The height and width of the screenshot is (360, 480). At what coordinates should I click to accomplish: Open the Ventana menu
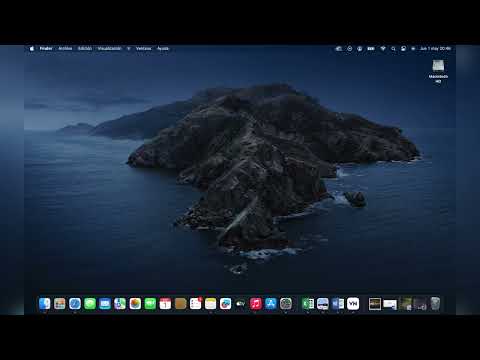click(x=144, y=49)
